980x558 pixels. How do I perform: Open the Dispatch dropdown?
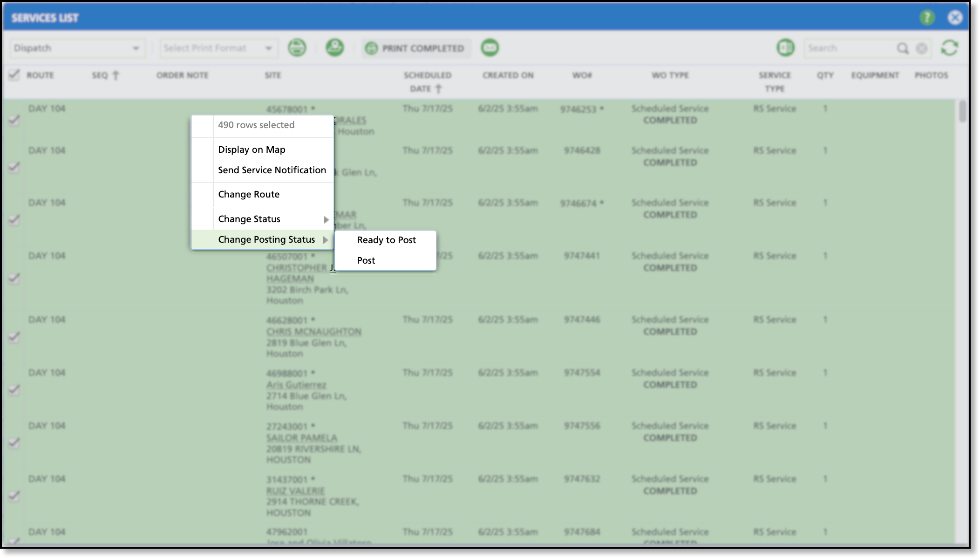77,48
